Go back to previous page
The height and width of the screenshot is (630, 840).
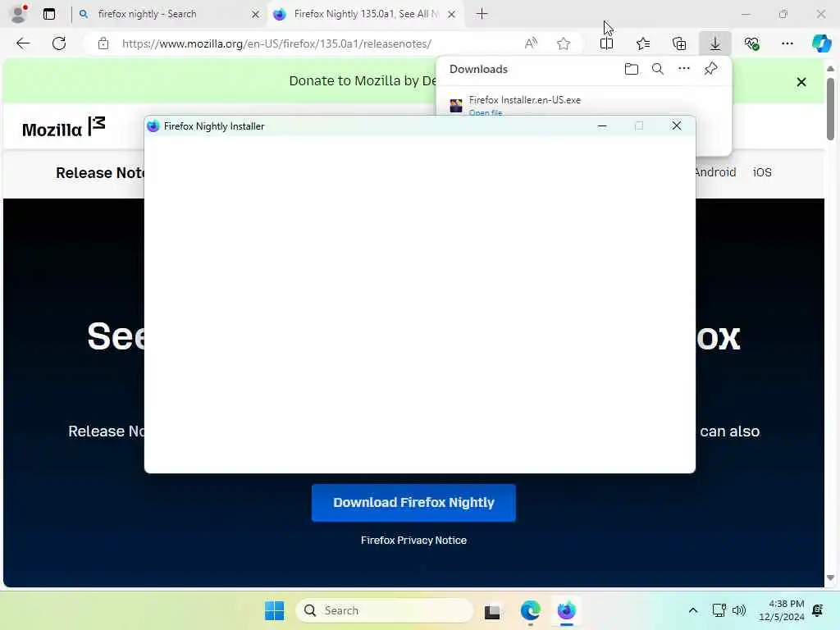[23, 43]
